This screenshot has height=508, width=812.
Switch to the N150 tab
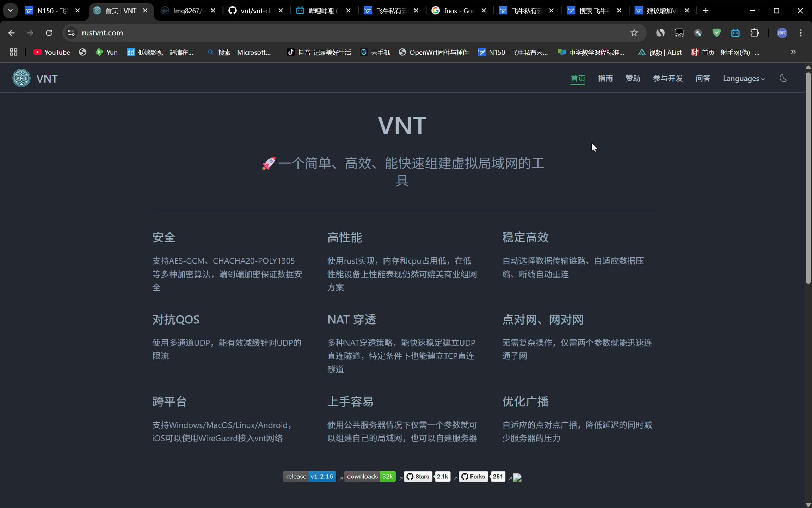(x=53, y=11)
